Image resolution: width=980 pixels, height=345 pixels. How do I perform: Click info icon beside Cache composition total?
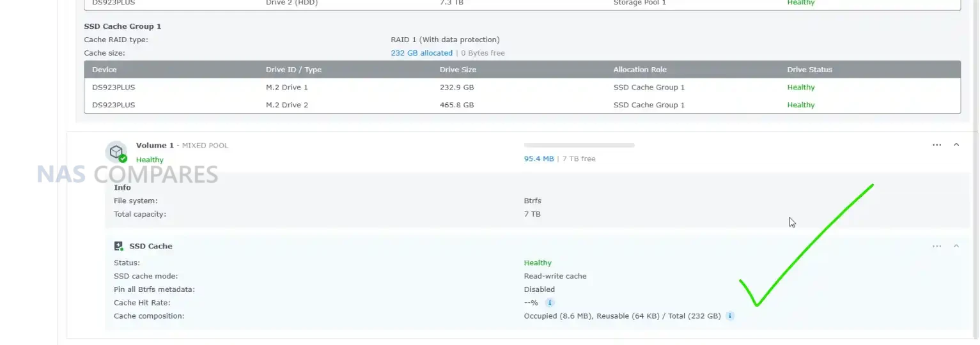730,316
